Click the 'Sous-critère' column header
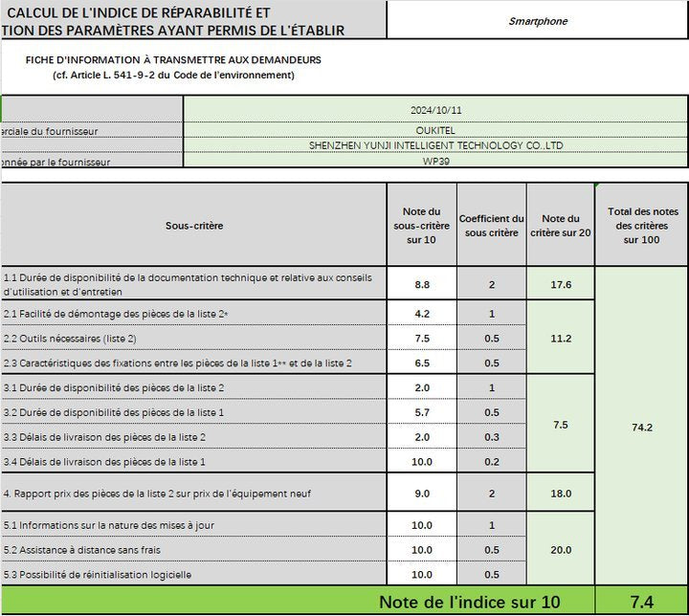Image resolution: width=689 pixels, height=616 pixels. 193,226
